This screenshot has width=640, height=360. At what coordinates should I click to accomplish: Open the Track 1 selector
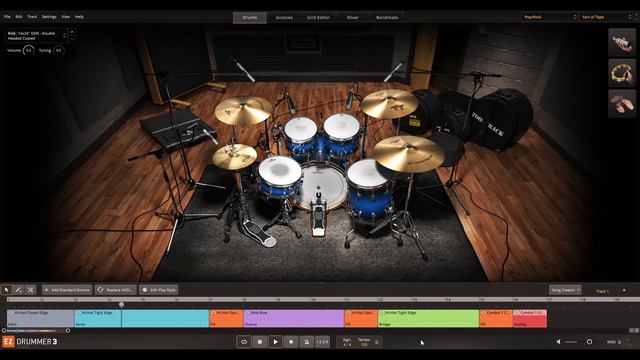point(602,291)
